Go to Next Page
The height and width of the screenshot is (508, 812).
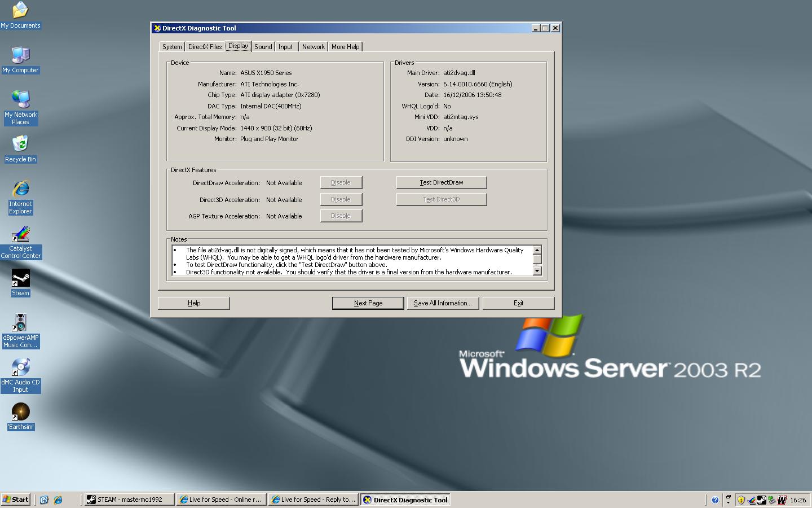[368, 303]
